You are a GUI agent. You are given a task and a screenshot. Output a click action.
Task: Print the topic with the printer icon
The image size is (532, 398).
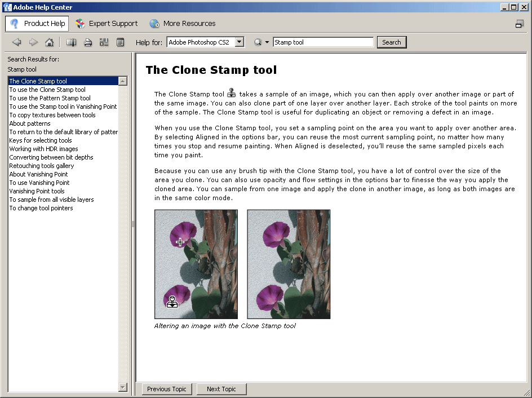pos(88,42)
